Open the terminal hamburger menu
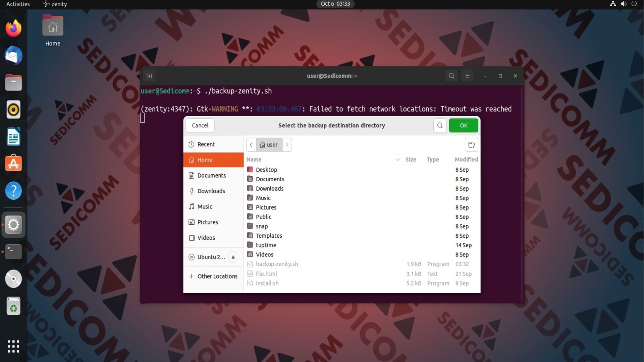644x362 pixels. 467,76
